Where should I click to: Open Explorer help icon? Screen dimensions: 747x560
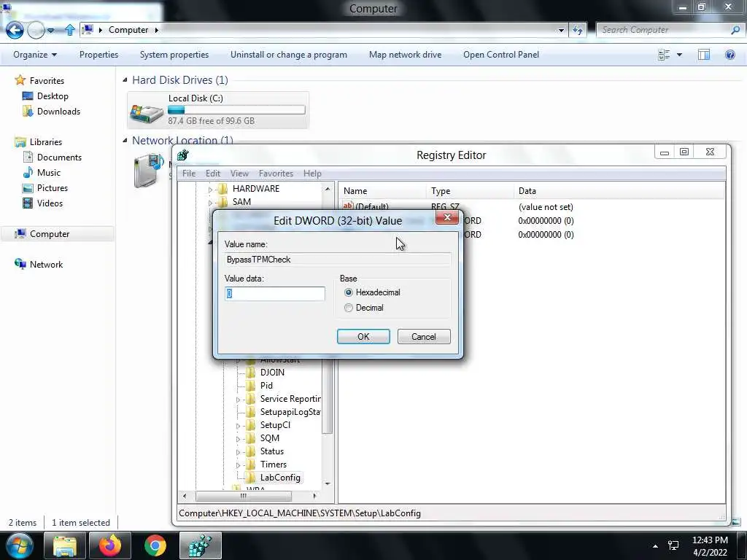tap(729, 55)
